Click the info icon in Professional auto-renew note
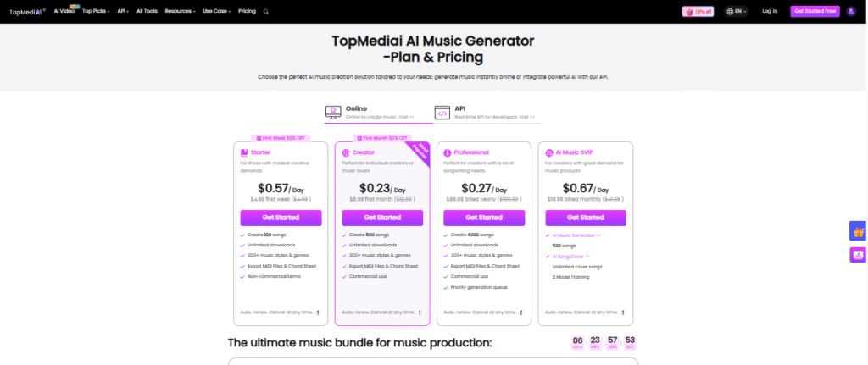868x365 pixels. [521, 312]
